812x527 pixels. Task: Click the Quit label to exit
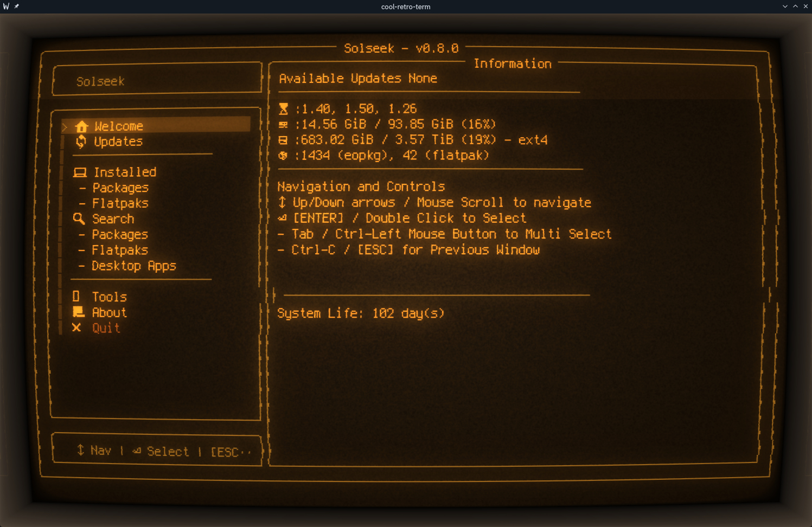click(x=106, y=328)
